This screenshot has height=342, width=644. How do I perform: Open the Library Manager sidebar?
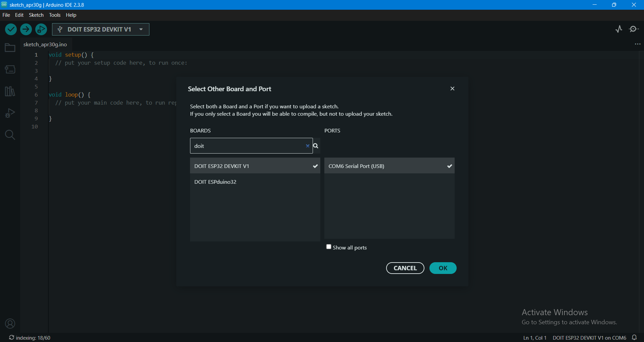point(10,91)
